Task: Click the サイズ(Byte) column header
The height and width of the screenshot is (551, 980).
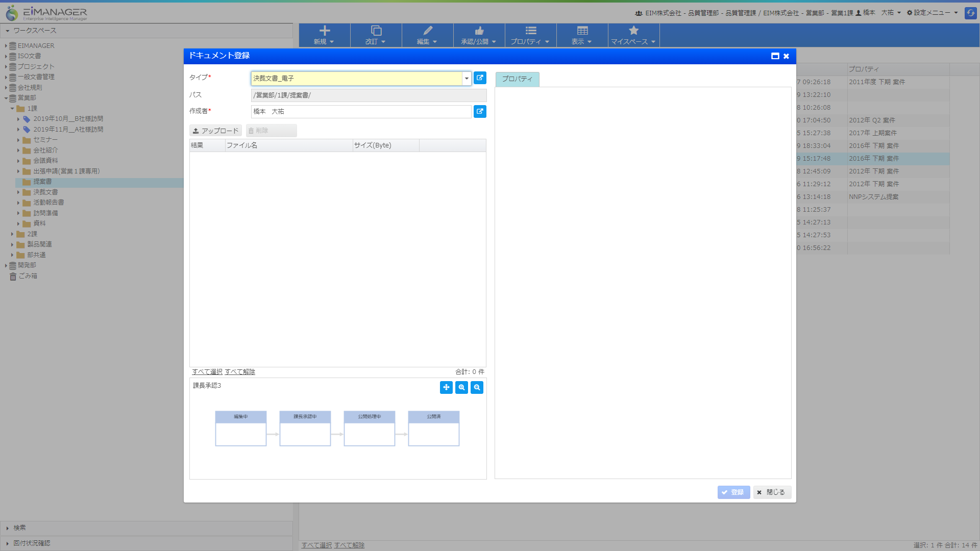Action: tap(386, 145)
